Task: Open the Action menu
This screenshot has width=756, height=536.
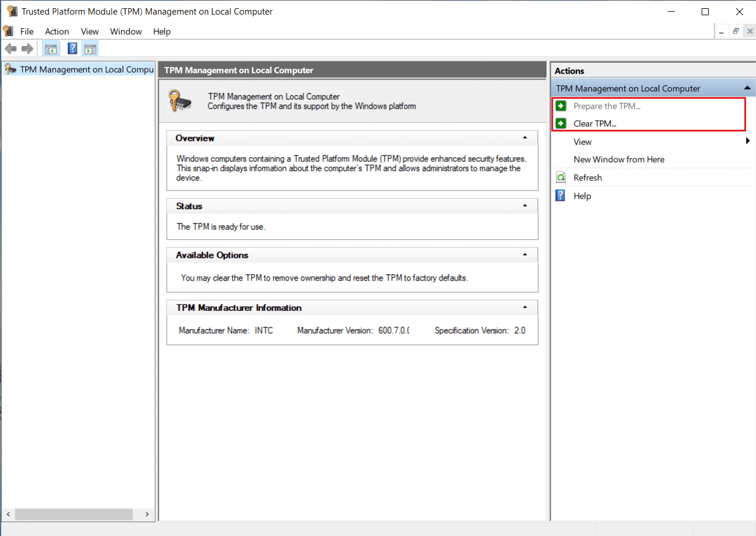Action: tap(57, 32)
